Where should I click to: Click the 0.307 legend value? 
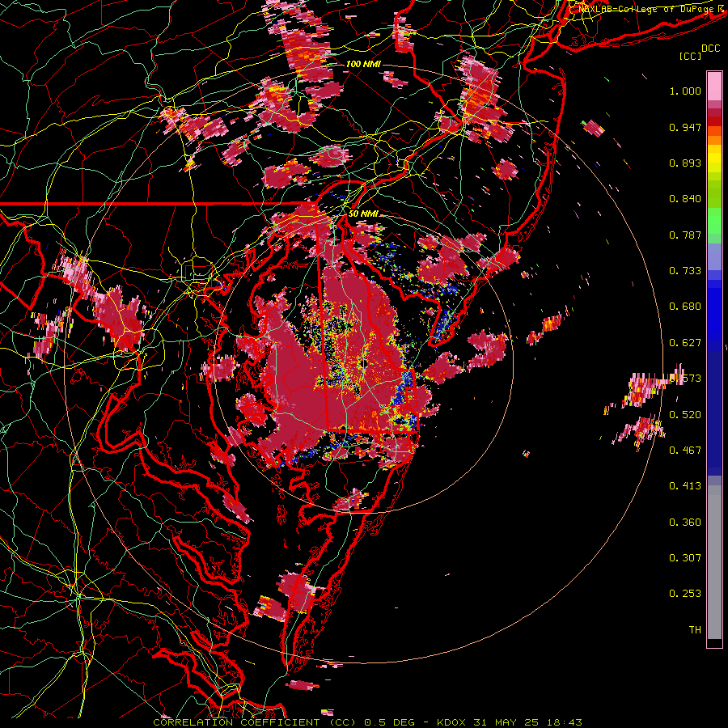(685, 558)
